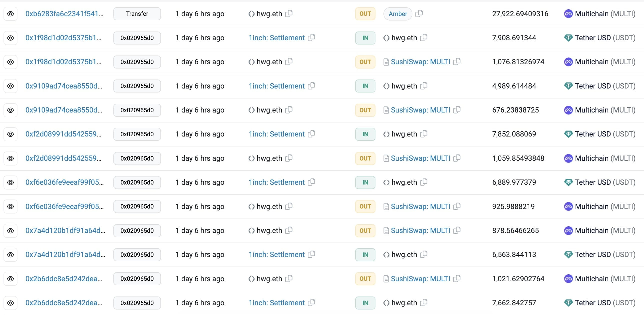The image size is (644, 315).
Task: Copy the hwg.eth recipient address for 7,852.088069
Action: pyautogui.click(x=424, y=134)
